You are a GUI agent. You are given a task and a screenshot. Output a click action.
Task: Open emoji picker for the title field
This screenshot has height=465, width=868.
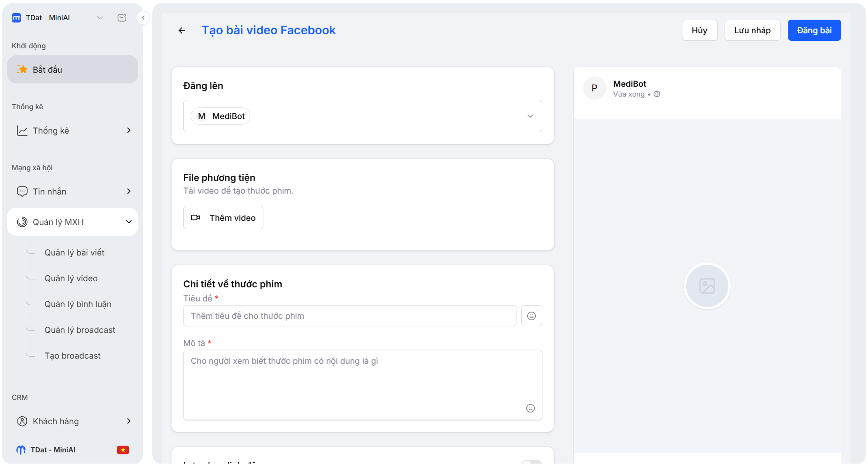[x=531, y=316]
